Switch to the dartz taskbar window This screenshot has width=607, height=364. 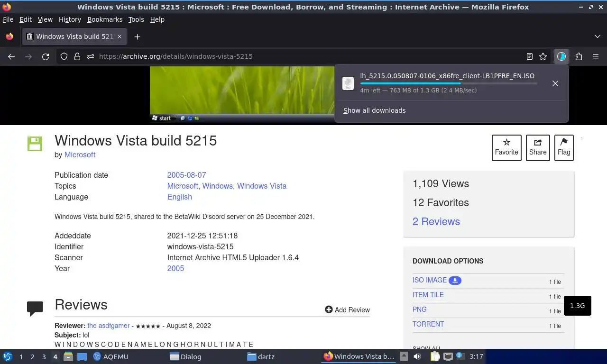pyautogui.click(x=261, y=356)
